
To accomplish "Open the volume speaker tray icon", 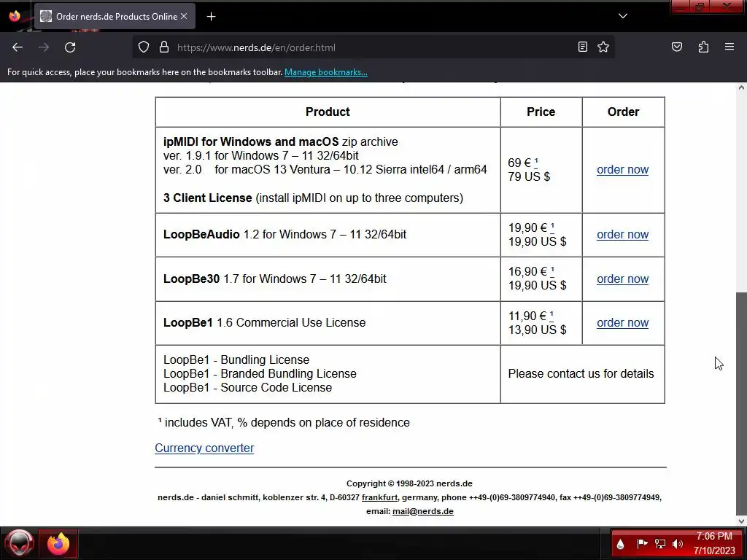I will coord(678,544).
